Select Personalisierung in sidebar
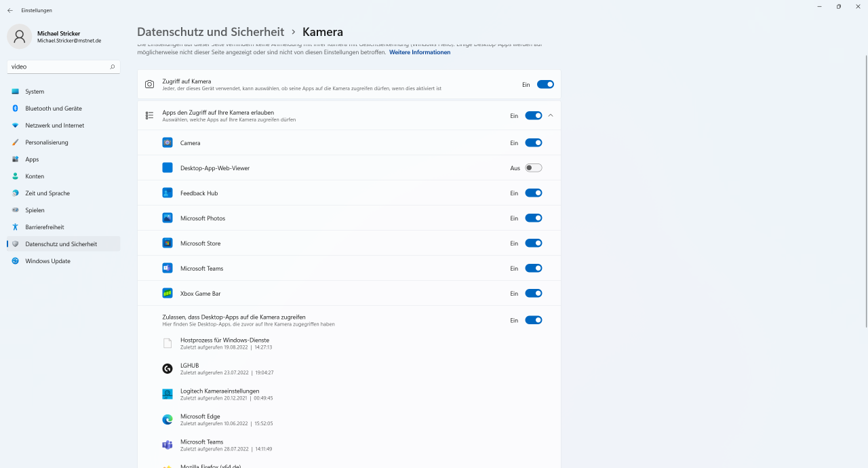Image resolution: width=868 pixels, height=468 pixels. point(64,142)
